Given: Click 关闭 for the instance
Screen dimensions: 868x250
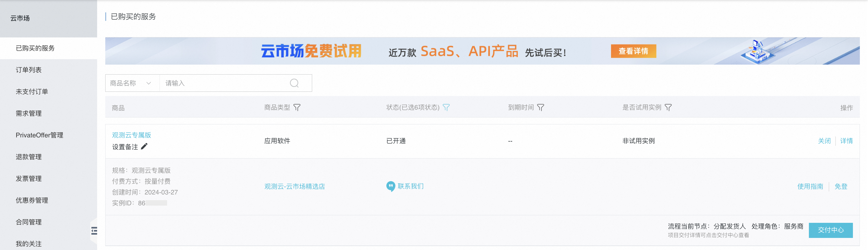Looking at the screenshot, I should coord(824,141).
